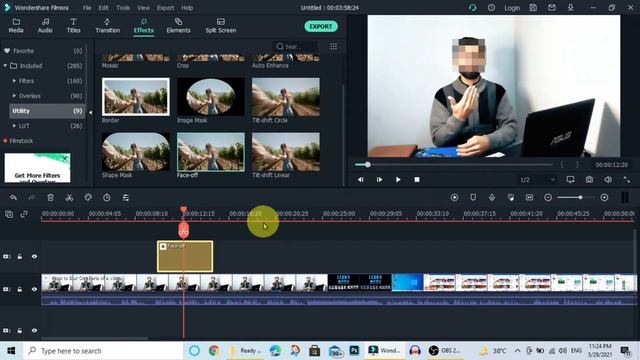Image resolution: width=640 pixels, height=360 pixels.
Task: Toggle the grid view icon for effects
Action: (x=333, y=47)
